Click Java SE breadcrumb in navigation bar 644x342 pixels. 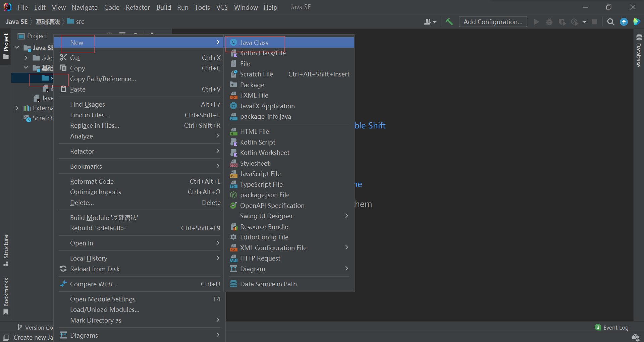(x=17, y=21)
